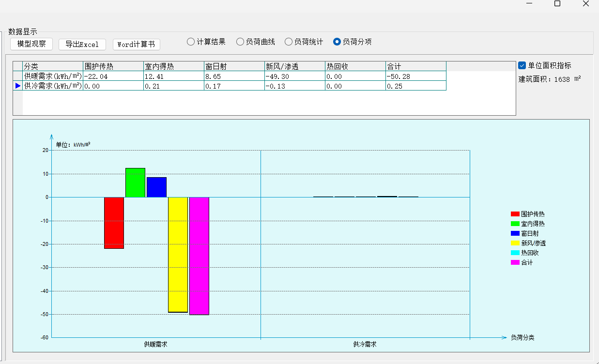599x364 pixels.
Task: Click the 模型观察 button
Action: point(31,44)
